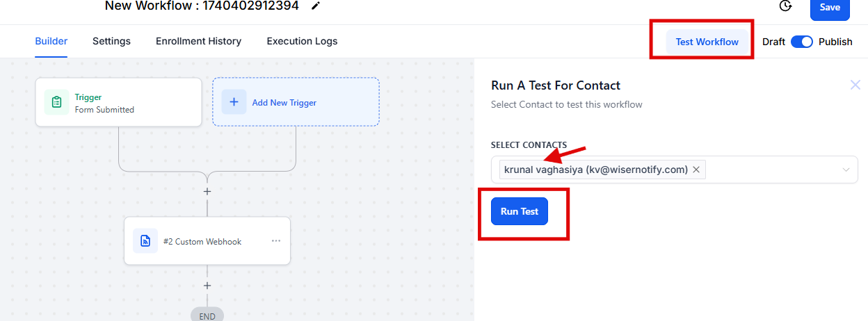Save the workflow
This screenshot has width=868, height=321.
[830, 8]
